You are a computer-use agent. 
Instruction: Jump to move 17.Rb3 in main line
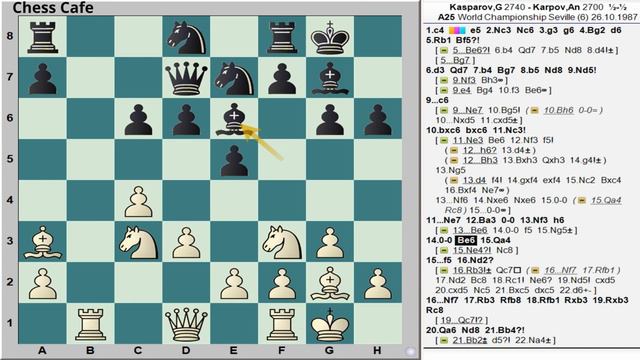coord(481,300)
